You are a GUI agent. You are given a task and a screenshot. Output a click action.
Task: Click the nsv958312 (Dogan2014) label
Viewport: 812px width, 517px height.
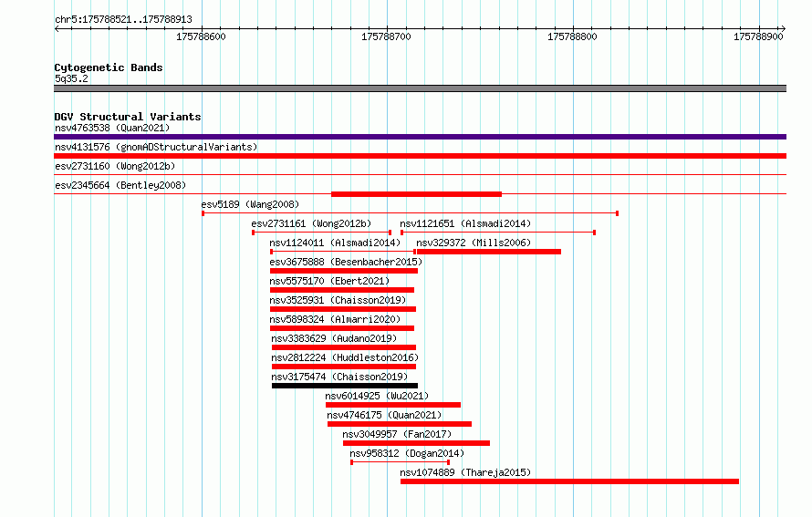click(407, 453)
